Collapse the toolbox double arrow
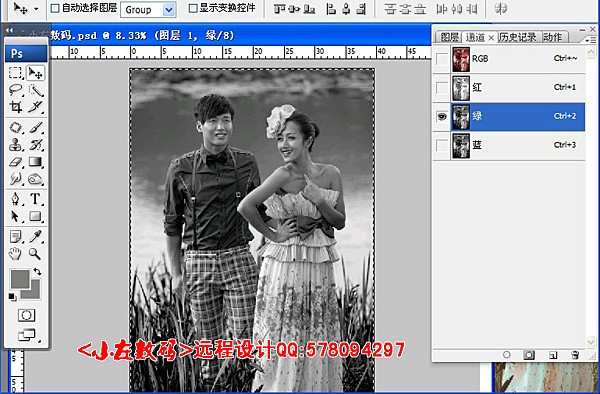Viewport: 600px width, 394px height. 10,30
